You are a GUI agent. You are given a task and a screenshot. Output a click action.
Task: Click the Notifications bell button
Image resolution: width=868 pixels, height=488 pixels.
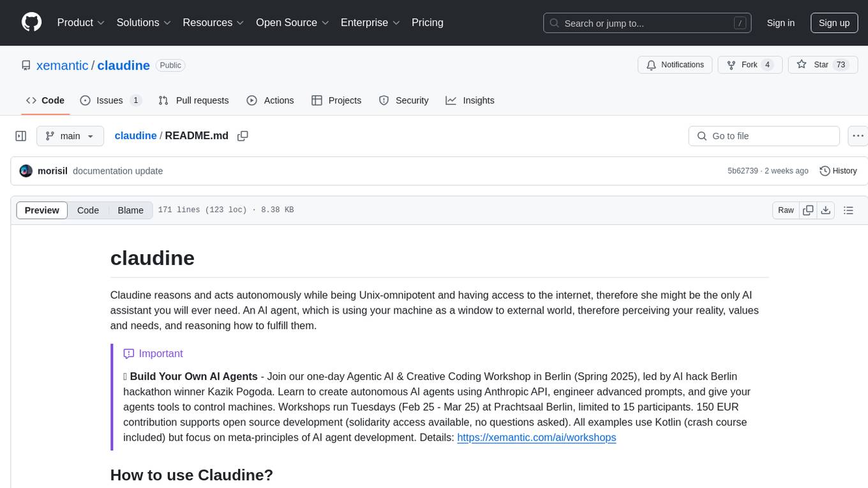(x=675, y=65)
